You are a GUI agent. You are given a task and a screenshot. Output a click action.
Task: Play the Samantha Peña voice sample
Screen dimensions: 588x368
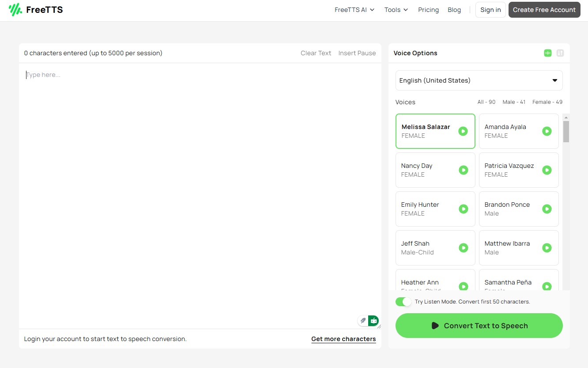(547, 286)
